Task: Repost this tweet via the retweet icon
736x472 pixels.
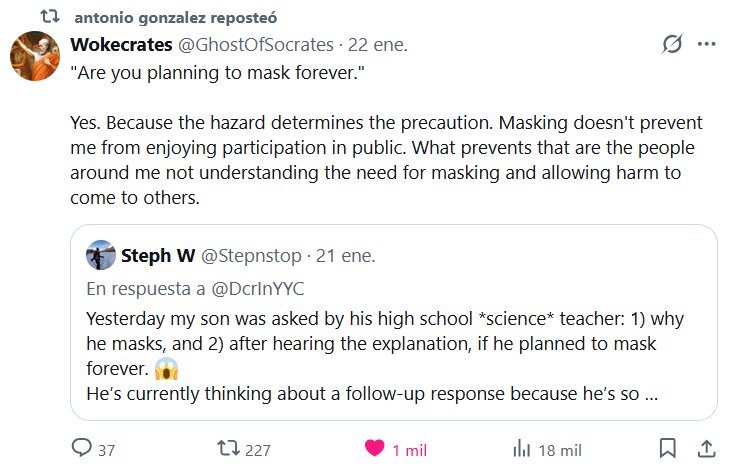Action: pyautogui.click(x=229, y=449)
